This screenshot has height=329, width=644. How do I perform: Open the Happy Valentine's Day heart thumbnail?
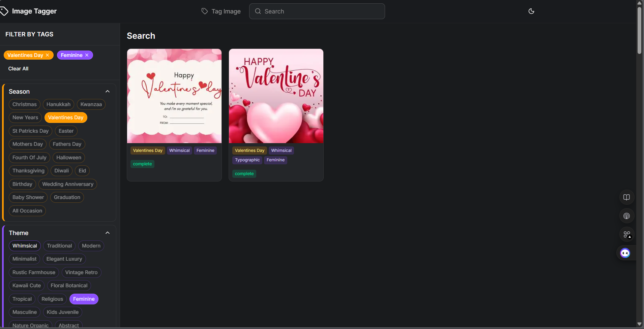point(275,96)
